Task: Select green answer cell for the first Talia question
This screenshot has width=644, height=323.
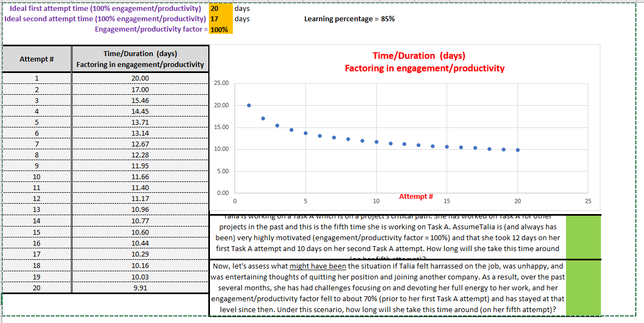Action: pyautogui.click(x=583, y=237)
